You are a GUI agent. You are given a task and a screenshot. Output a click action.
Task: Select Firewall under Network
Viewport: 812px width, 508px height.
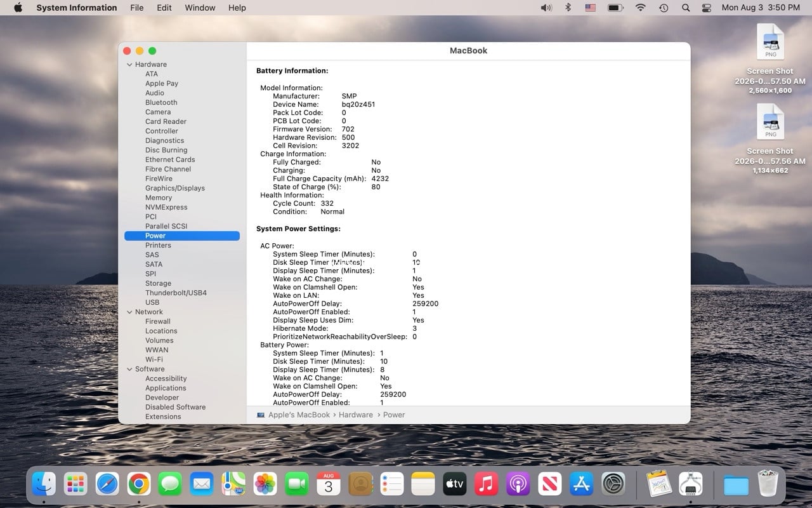click(158, 321)
